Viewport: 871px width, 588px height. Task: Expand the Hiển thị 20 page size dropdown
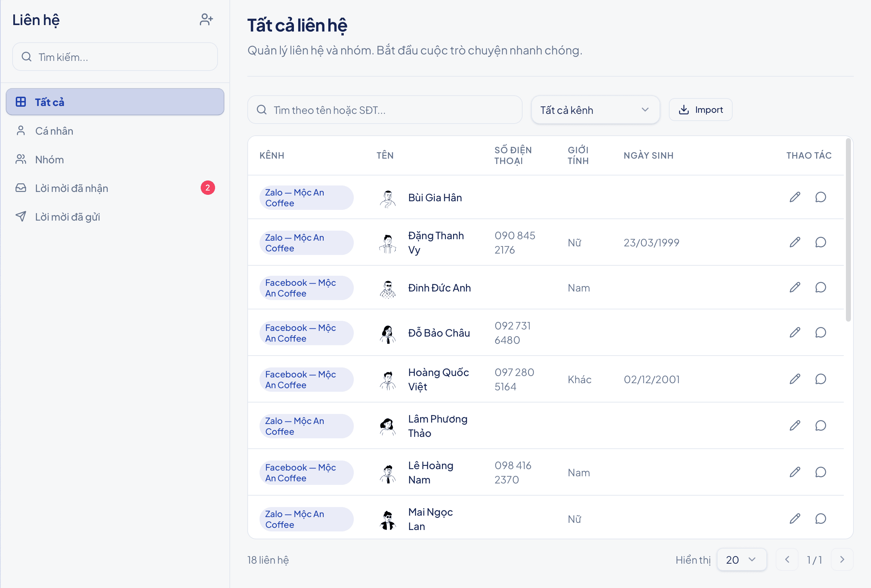[x=741, y=560]
